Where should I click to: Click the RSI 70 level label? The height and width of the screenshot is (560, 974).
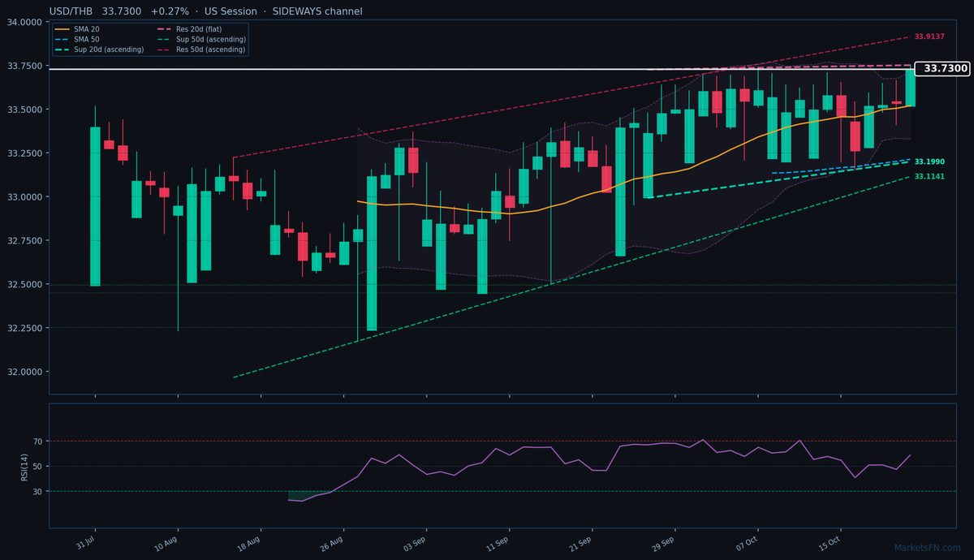[x=37, y=442]
